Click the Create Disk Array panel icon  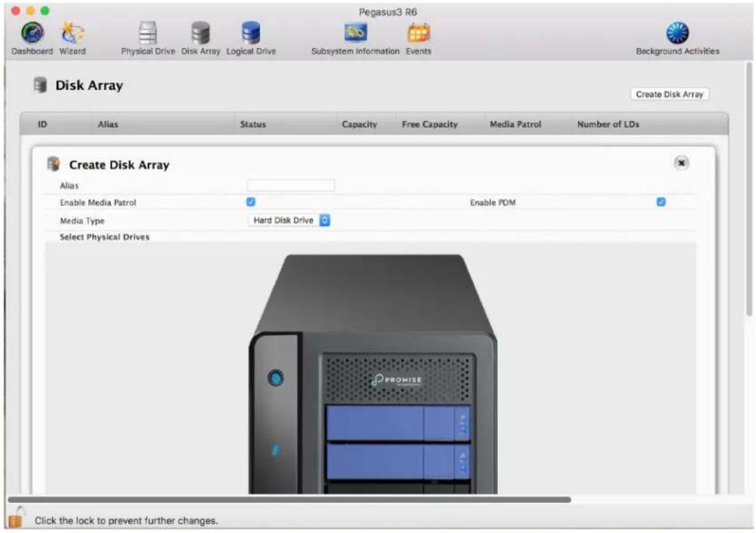click(53, 164)
